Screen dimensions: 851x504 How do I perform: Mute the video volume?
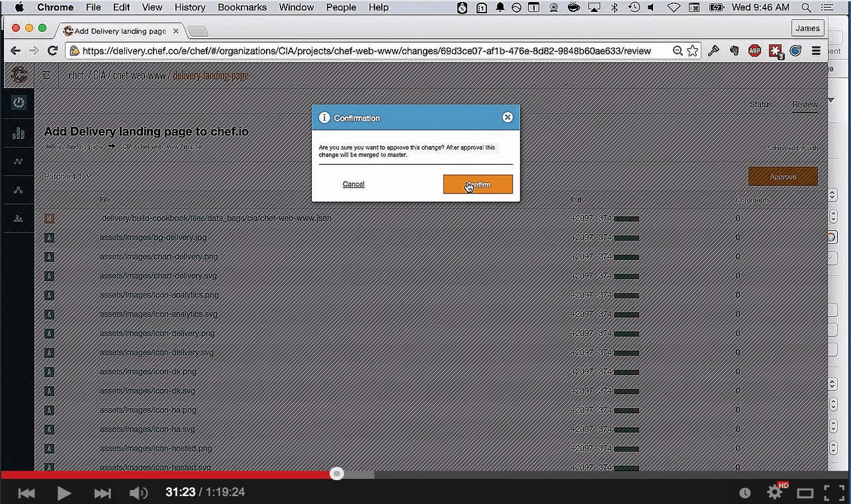pos(138,493)
